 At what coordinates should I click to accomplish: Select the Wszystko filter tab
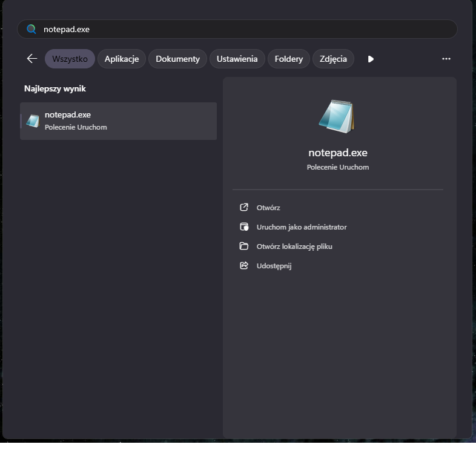click(x=70, y=59)
